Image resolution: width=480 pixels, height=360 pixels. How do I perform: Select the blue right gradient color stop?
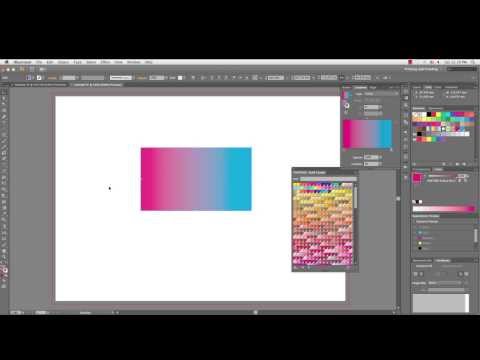point(391,150)
